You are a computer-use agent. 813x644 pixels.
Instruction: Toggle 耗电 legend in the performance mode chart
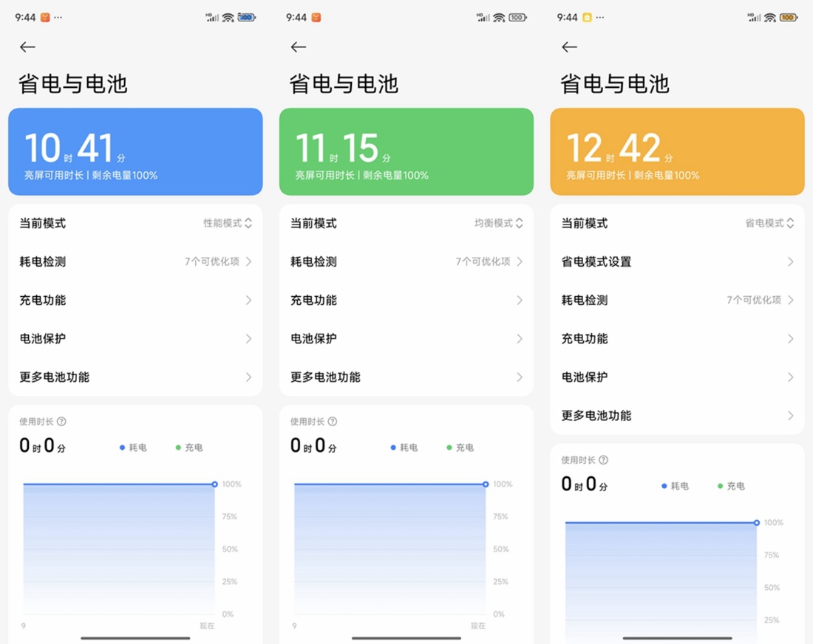coord(133,447)
